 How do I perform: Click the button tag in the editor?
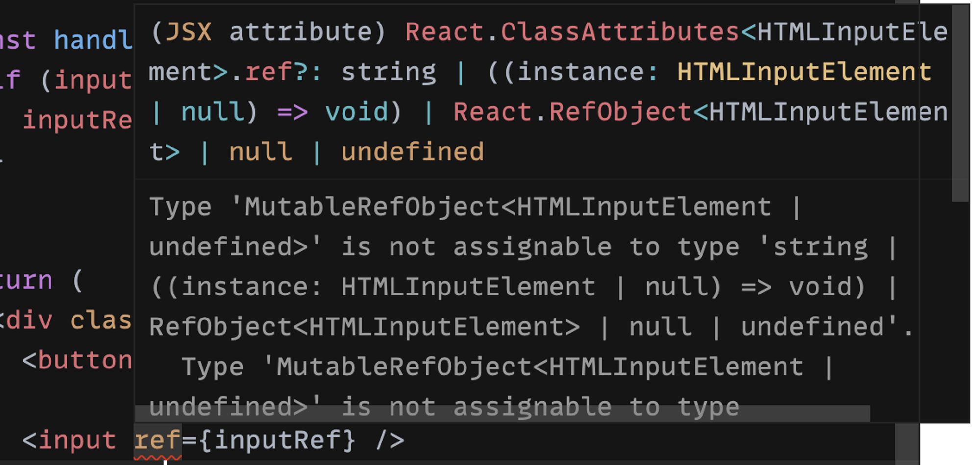[x=85, y=361]
